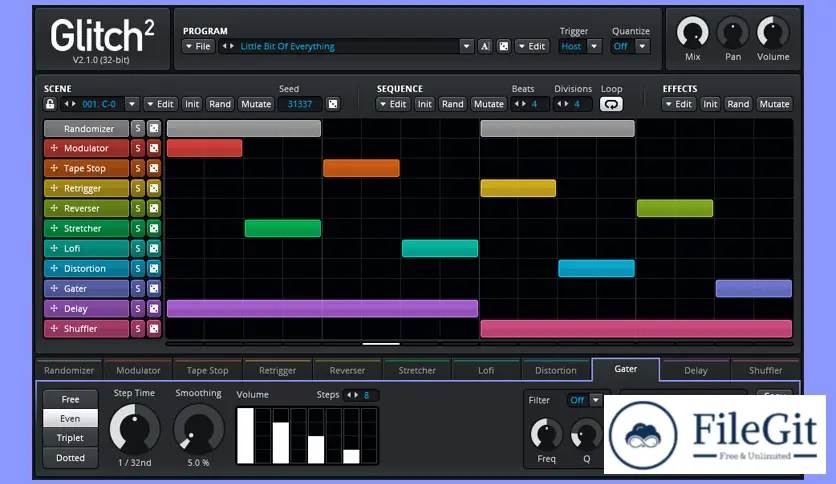Click the Mix knob
The image size is (836, 484).
693,33
